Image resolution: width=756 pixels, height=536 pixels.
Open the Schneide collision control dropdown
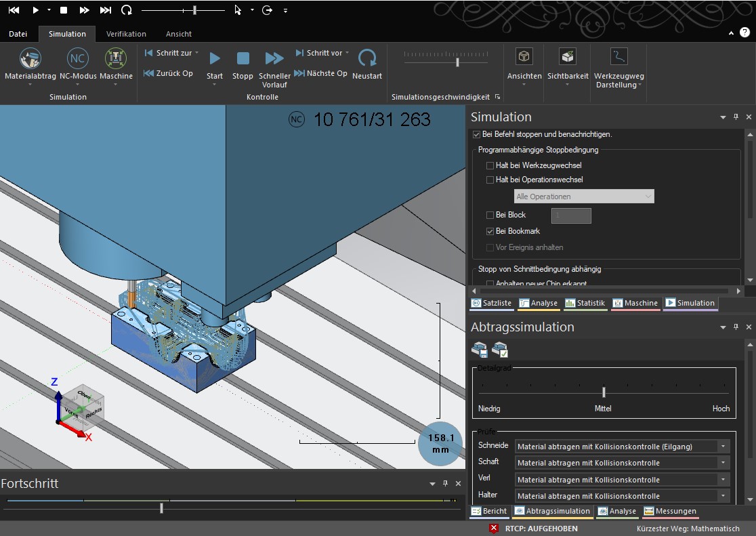[x=723, y=446]
